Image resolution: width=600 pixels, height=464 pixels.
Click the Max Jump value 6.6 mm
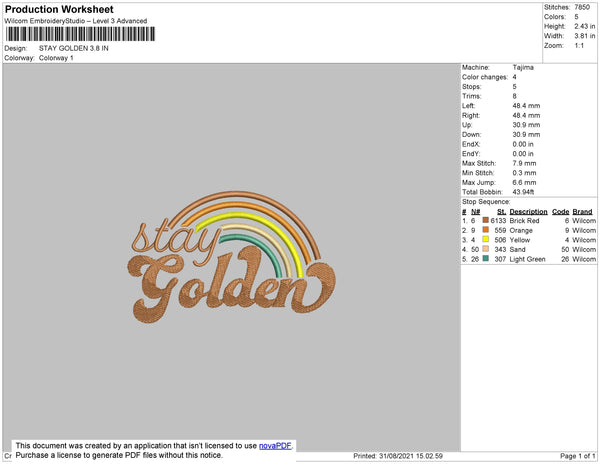(524, 182)
